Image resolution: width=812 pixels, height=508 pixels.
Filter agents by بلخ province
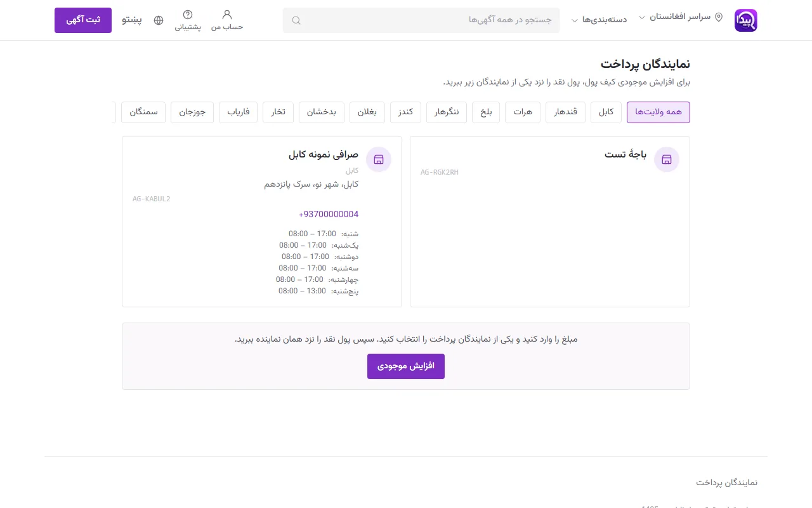pyautogui.click(x=486, y=112)
